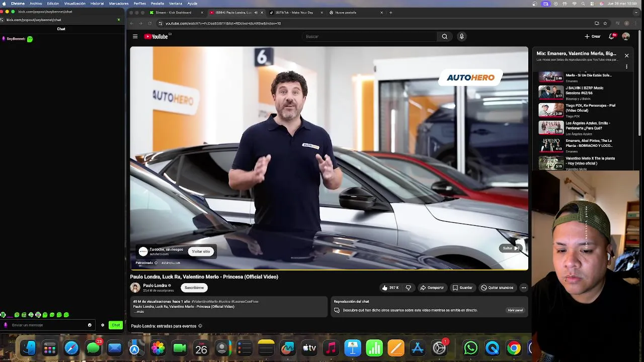Image resolution: width=644 pixels, height=362 pixels.
Task: Go to the YouTube home logo
Action: [156, 36]
